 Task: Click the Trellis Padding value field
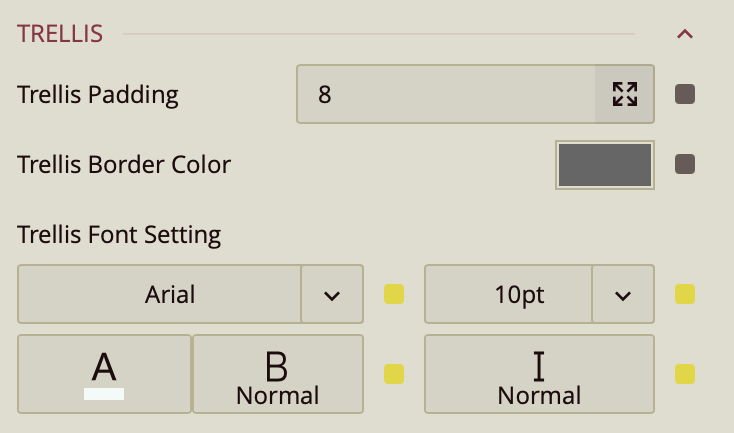(446, 95)
